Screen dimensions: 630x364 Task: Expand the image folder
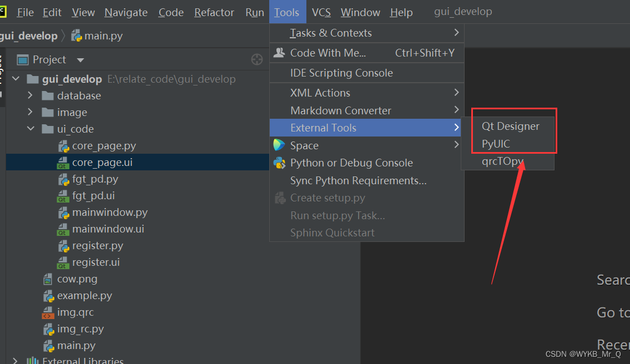click(31, 112)
